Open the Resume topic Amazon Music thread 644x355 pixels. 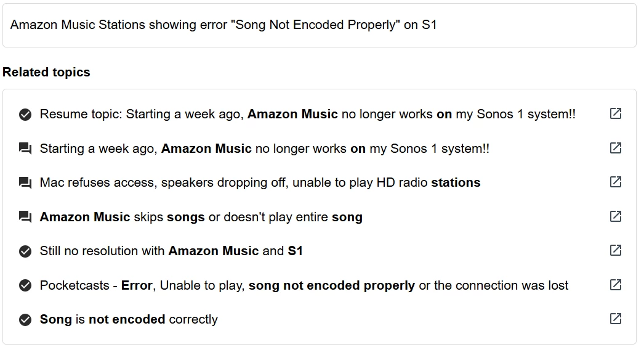pyautogui.click(x=307, y=114)
